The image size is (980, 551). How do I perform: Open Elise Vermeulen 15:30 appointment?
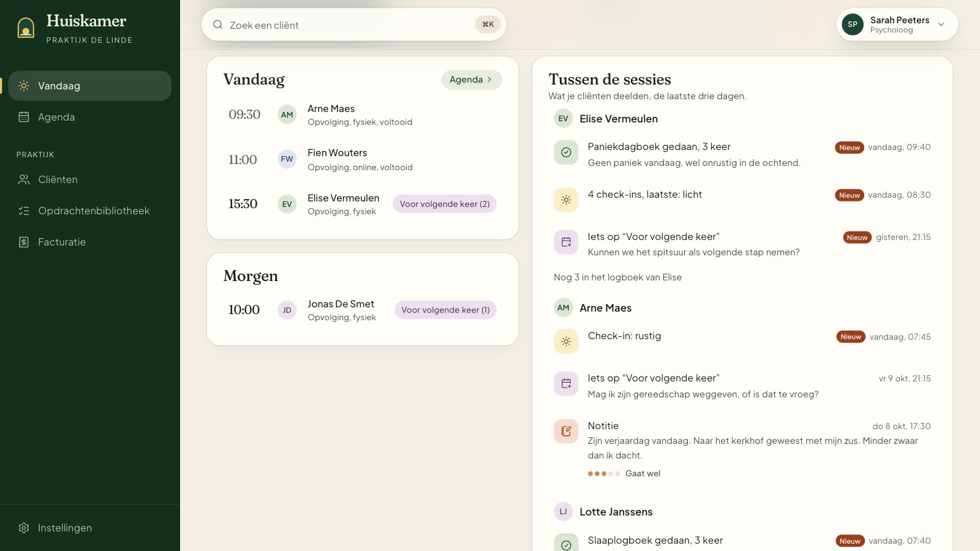363,204
